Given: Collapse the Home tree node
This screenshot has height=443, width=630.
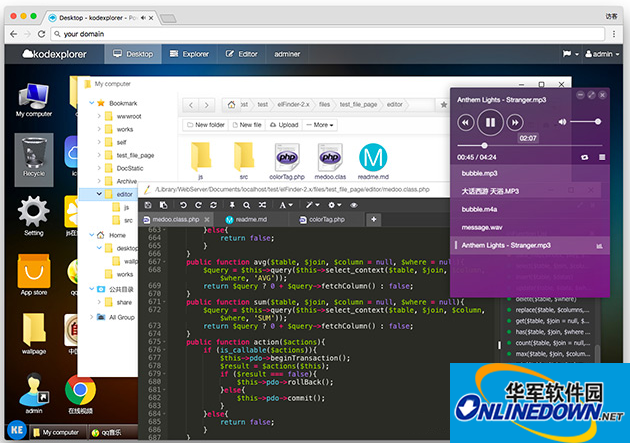Looking at the screenshot, I should [x=92, y=235].
